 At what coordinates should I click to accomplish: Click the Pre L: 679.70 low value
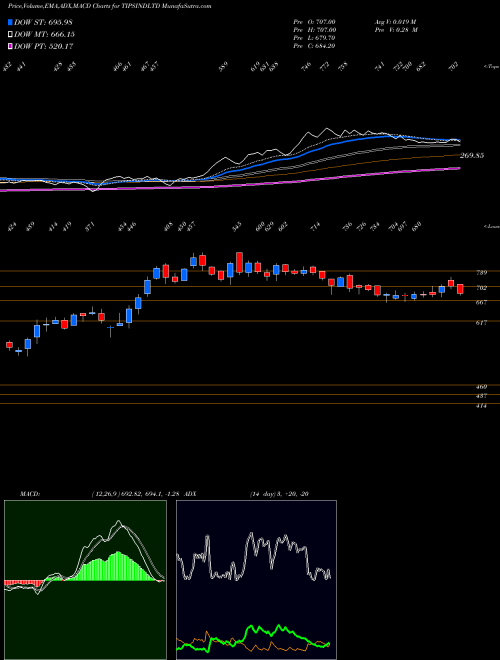[x=314, y=38]
